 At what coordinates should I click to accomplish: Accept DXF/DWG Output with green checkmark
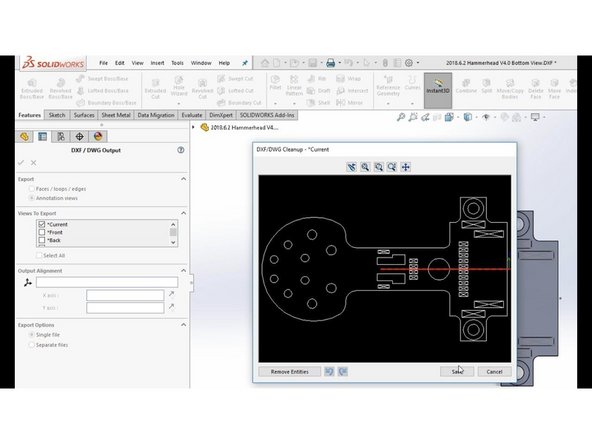coord(21,162)
